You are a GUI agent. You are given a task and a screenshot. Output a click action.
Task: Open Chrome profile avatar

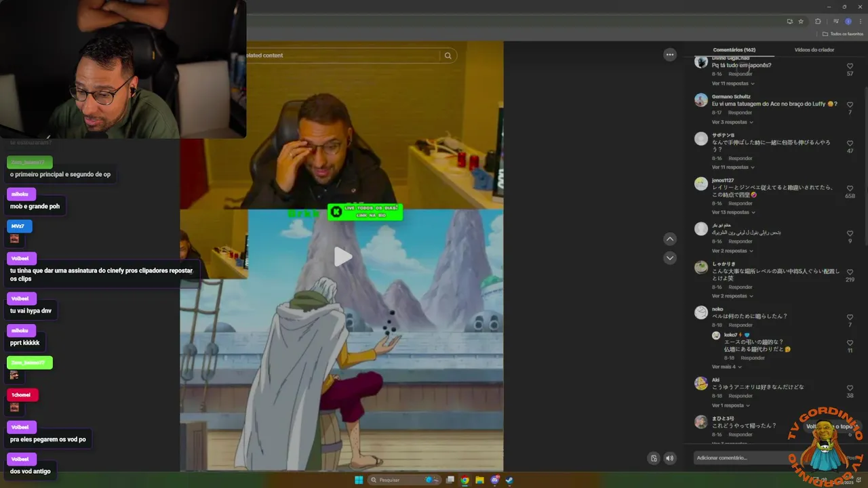[x=848, y=21]
